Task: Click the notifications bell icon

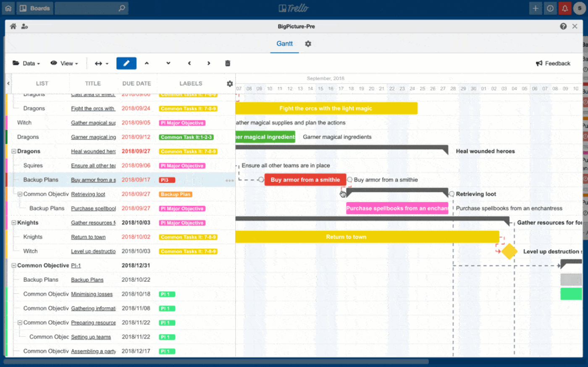Action: (x=565, y=8)
